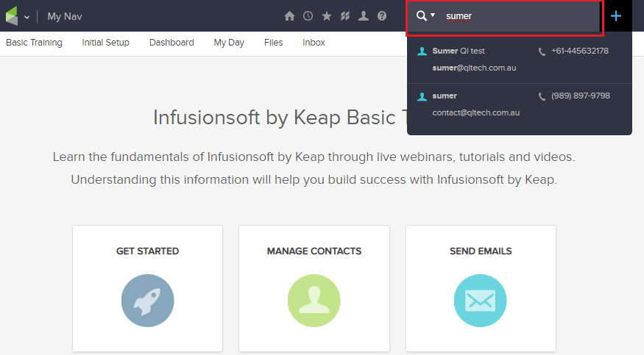Click contact icon beside lowercase sumer
This screenshot has width=644, height=355.
pos(422,96)
